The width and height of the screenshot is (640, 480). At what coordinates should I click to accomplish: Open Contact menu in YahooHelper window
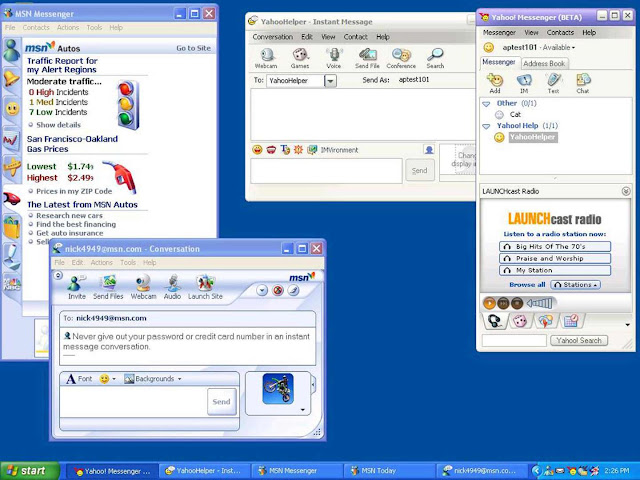pyautogui.click(x=356, y=37)
